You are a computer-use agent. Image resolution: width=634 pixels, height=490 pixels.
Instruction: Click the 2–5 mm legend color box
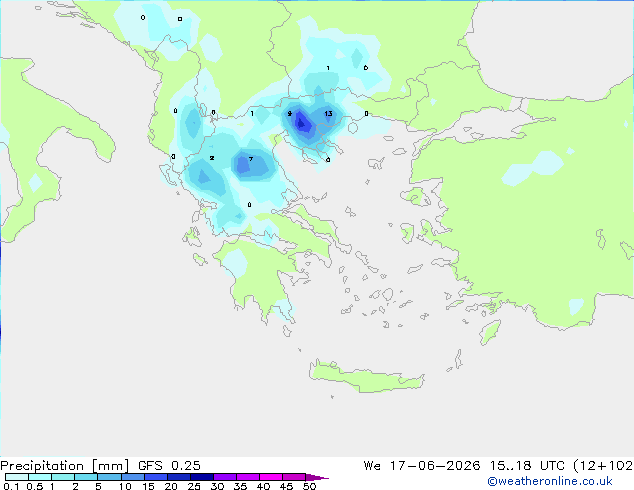(x=86, y=477)
